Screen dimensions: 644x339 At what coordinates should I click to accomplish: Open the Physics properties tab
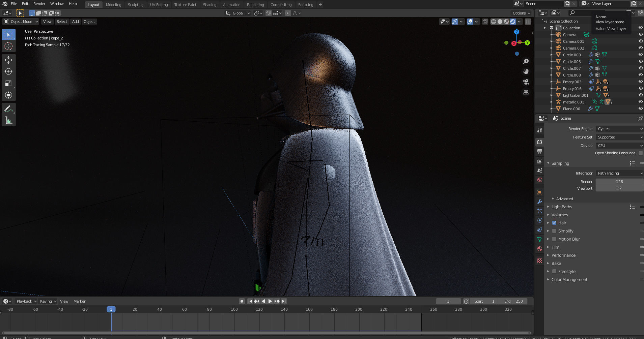pyautogui.click(x=540, y=220)
